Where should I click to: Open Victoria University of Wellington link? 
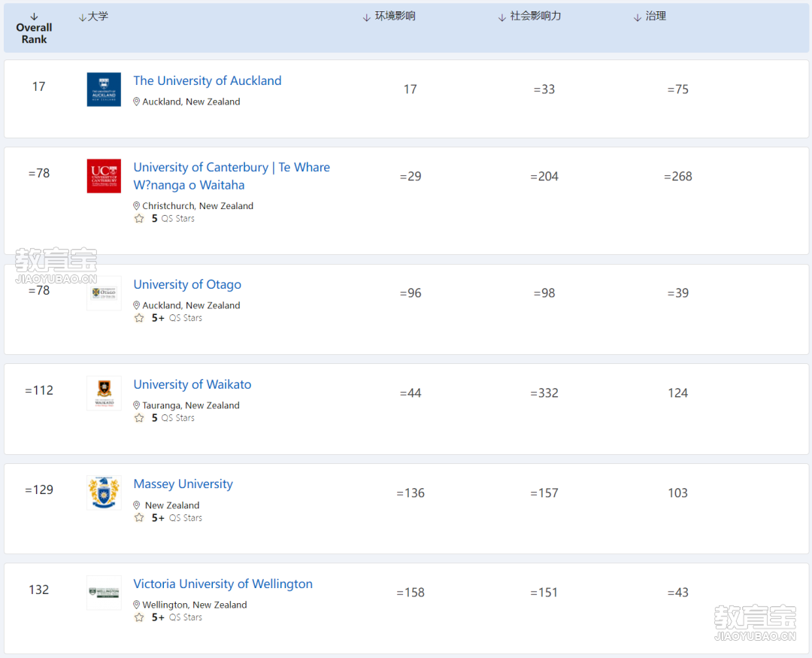click(x=223, y=584)
